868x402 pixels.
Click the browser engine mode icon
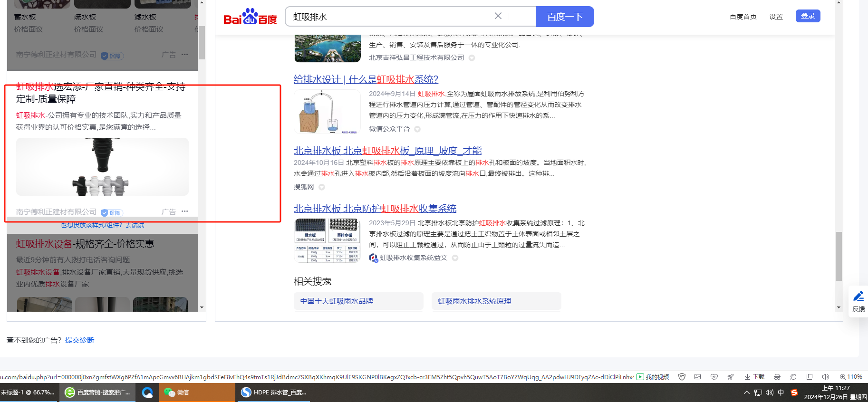[793, 377]
